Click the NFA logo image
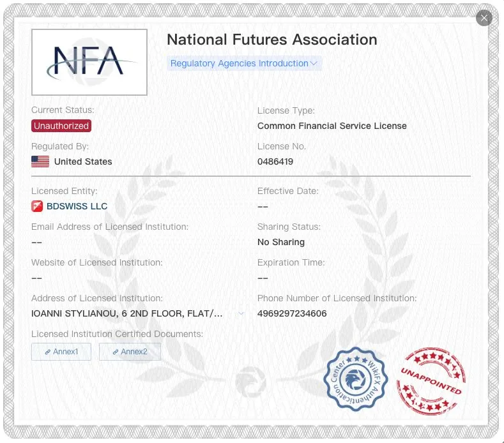 tap(89, 63)
